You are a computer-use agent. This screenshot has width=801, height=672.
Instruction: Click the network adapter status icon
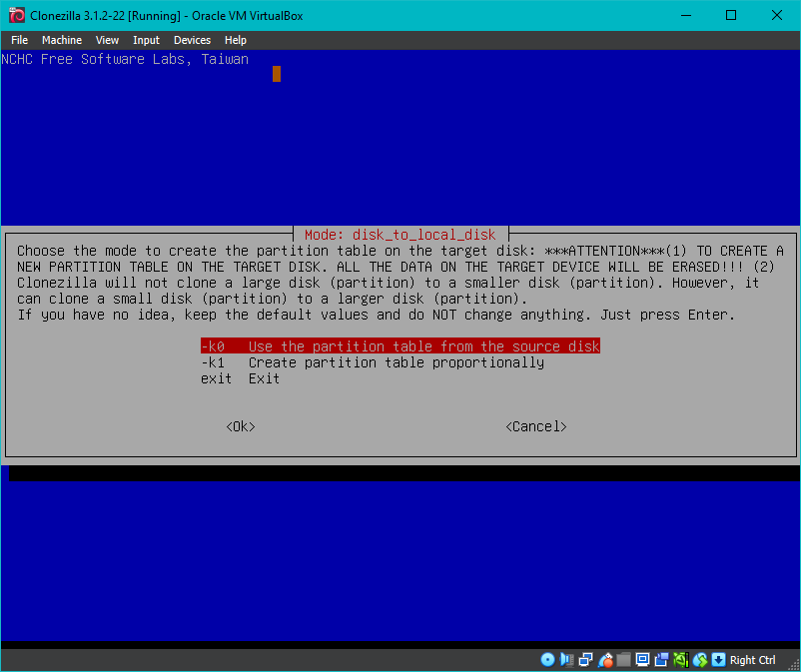(x=585, y=660)
